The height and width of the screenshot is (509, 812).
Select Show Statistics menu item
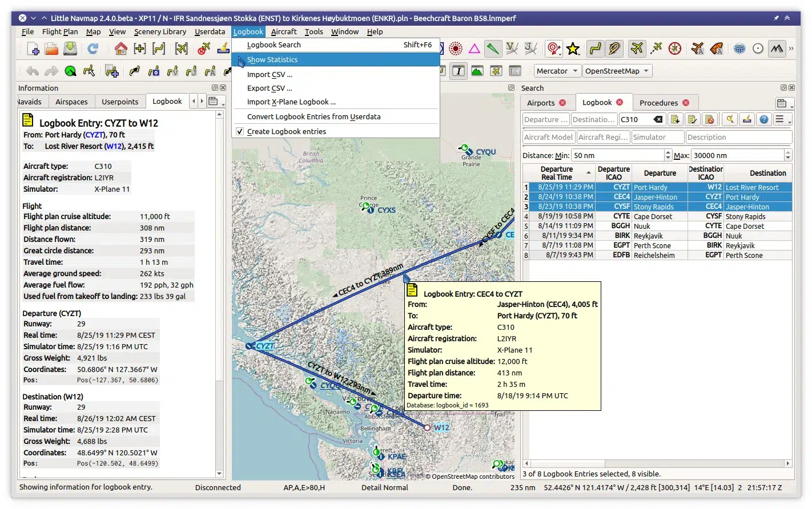272,60
